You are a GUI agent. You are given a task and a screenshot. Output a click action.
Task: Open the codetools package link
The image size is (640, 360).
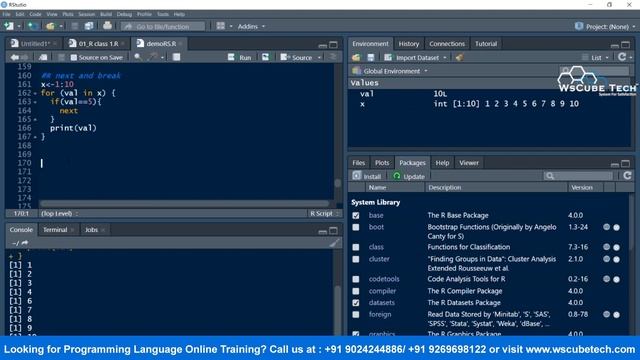[x=384, y=279]
